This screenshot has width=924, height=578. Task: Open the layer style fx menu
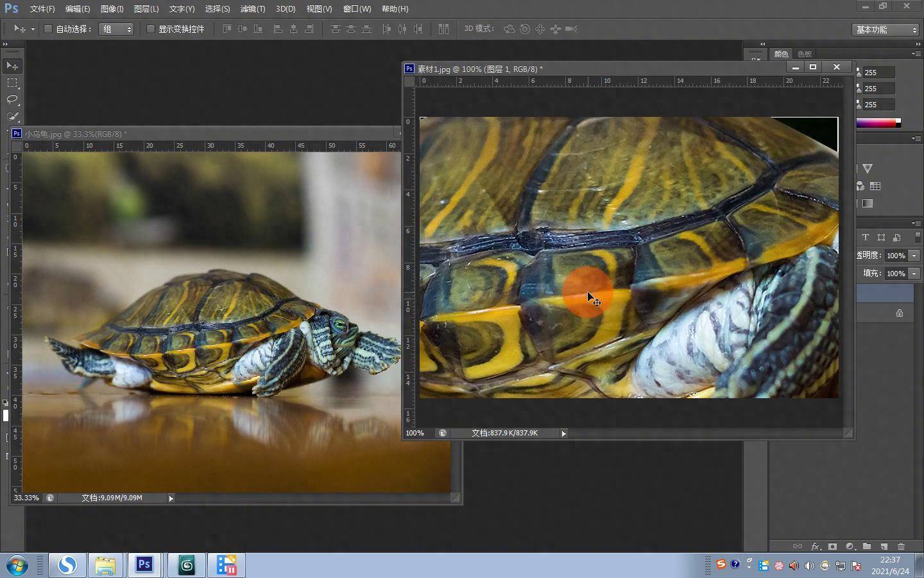[x=816, y=547]
